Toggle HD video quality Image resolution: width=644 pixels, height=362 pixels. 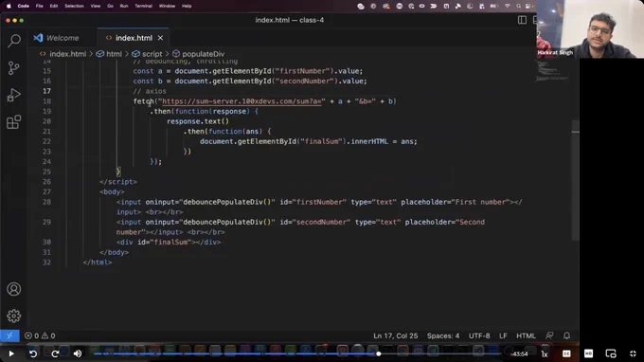588,353
